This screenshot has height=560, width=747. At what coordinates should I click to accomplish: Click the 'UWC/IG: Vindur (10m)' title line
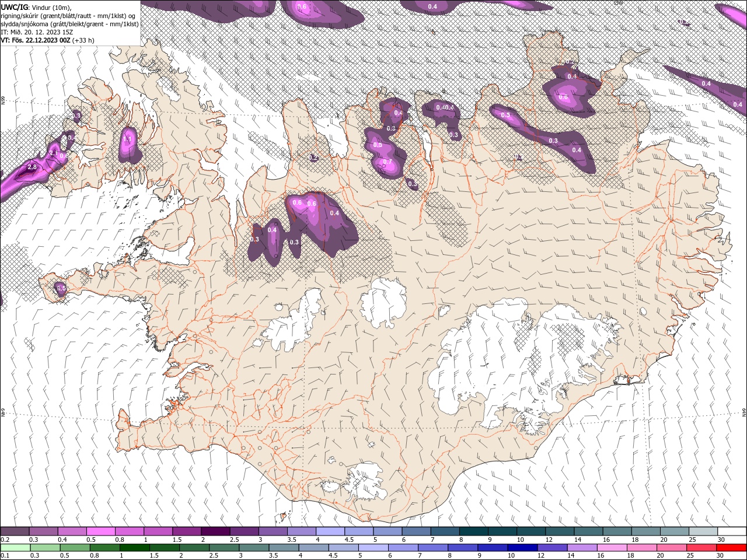36,7
